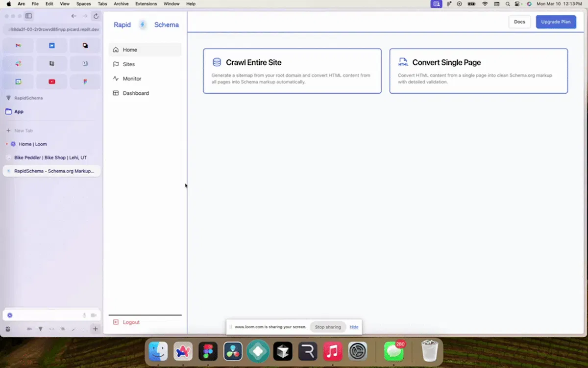
Task: Open the Spaces menu
Action: (83, 3)
